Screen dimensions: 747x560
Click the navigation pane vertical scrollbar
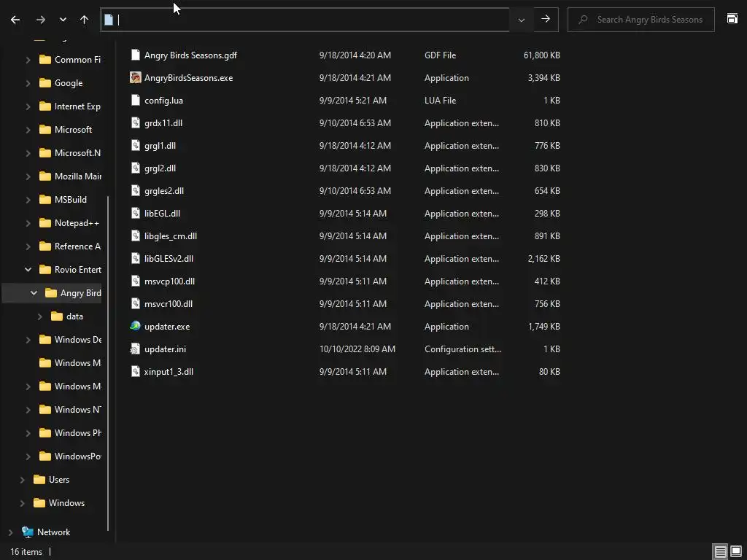[108, 363]
